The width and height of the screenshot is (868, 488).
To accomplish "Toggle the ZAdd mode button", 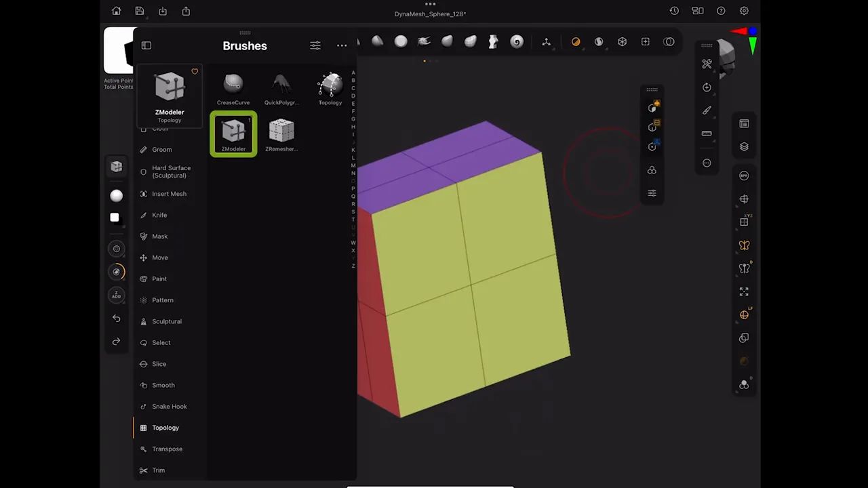I will pyautogui.click(x=117, y=296).
